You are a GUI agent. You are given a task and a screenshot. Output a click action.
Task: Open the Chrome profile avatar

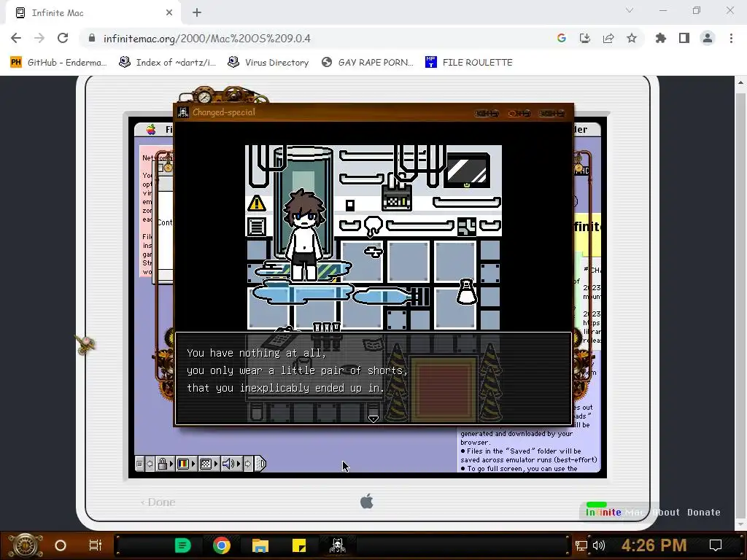click(708, 38)
